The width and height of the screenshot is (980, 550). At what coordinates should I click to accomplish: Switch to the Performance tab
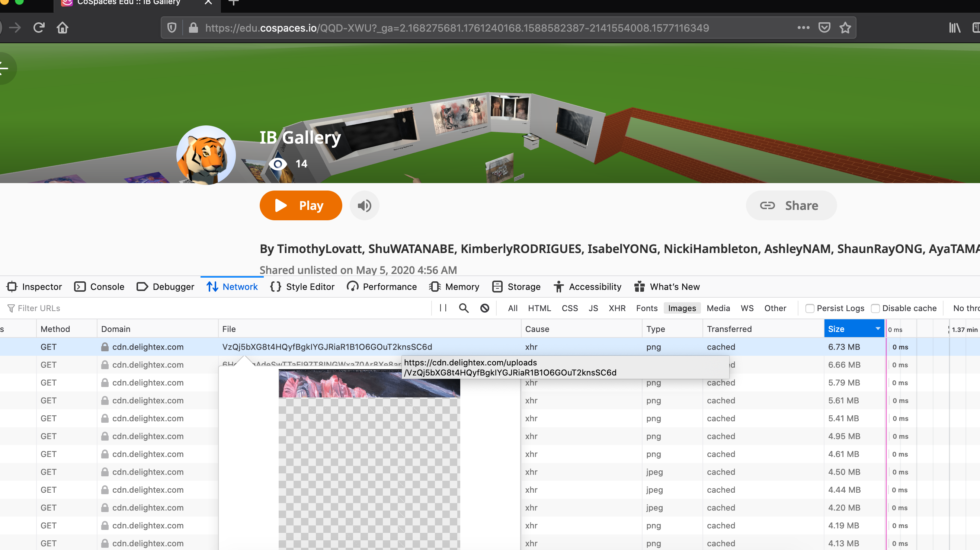(382, 287)
